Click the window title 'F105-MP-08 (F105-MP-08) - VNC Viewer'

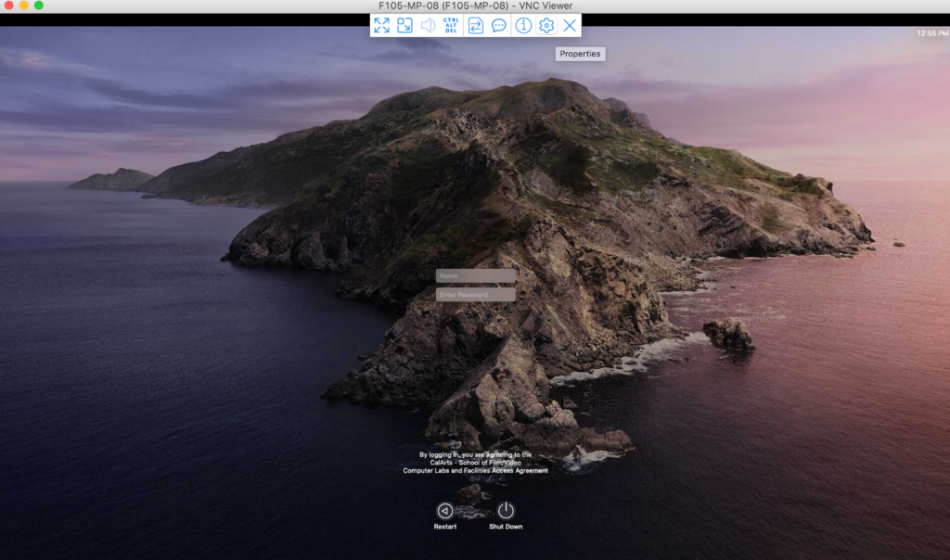(476, 6)
